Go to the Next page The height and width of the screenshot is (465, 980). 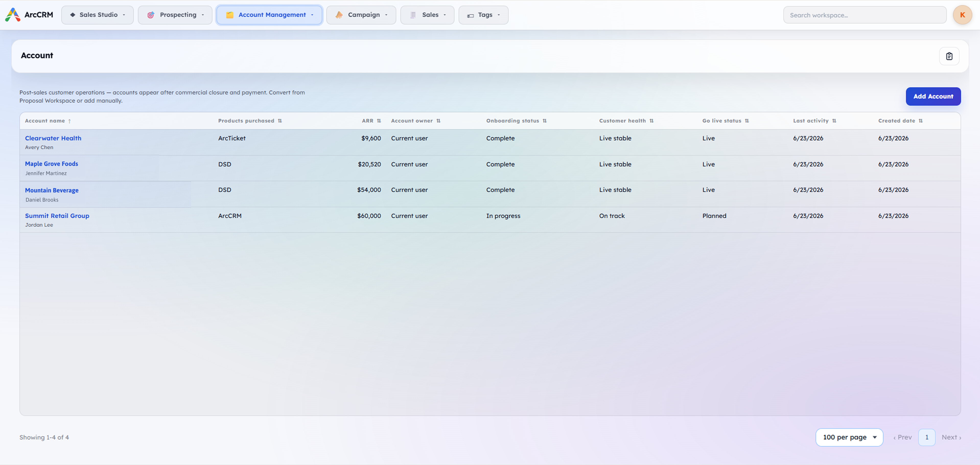(x=951, y=437)
